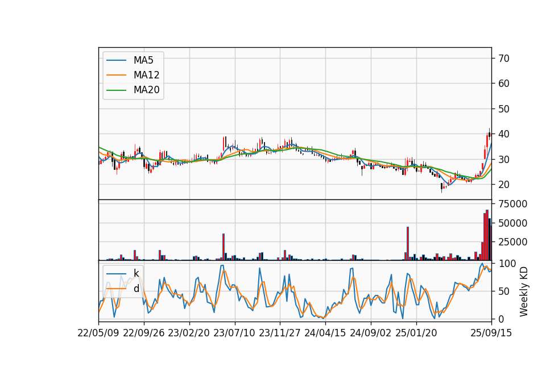The height and width of the screenshot is (392, 546).
Task: Click the 25/01/20 date label
Action: (x=416, y=333)
